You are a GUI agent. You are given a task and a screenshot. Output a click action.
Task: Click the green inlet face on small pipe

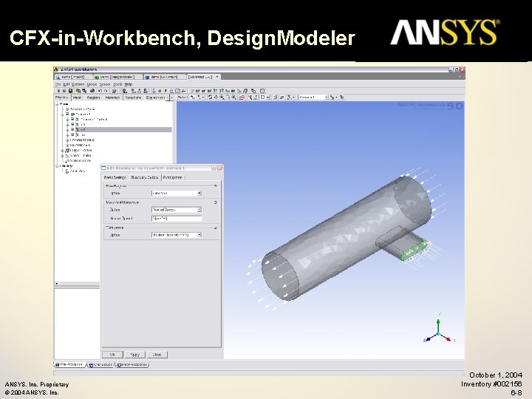point(415,250)
